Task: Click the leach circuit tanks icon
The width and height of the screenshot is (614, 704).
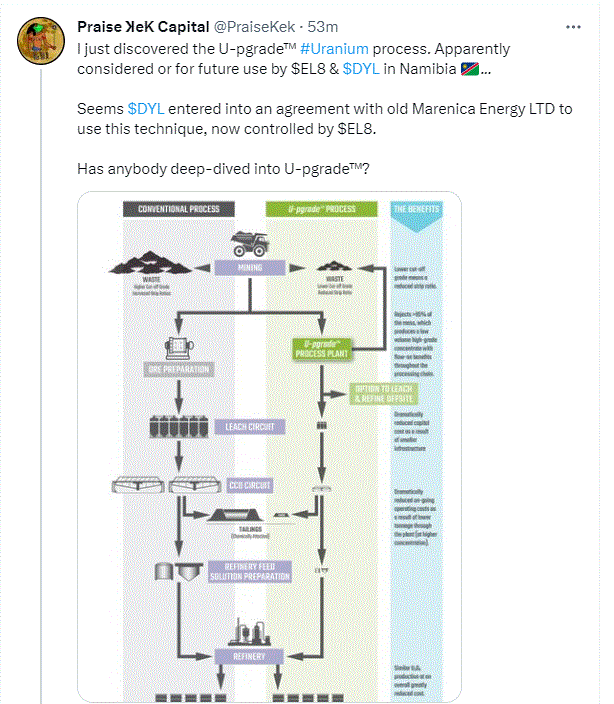Action: coord(179,427)
